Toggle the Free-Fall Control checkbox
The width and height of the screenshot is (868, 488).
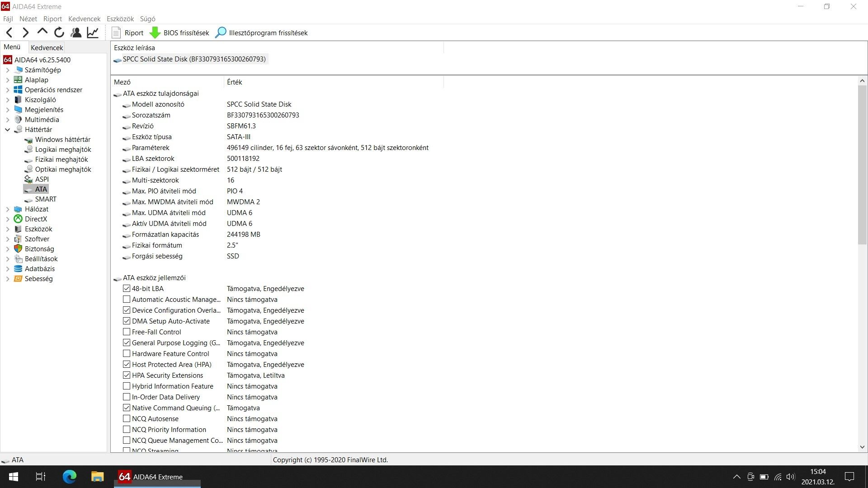coord(127,332)
